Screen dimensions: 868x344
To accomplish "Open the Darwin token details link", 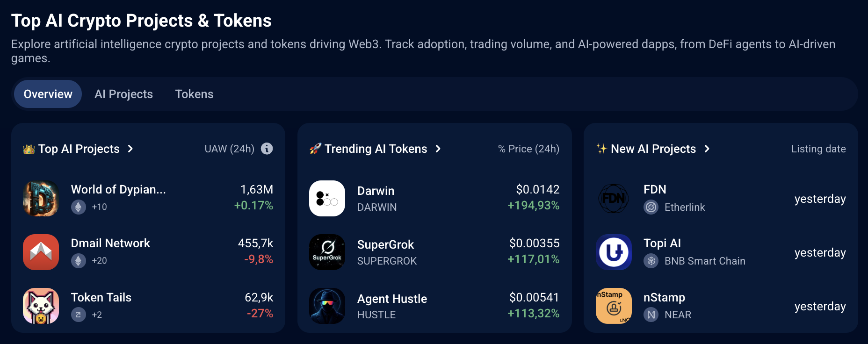I will pos(376,190).
